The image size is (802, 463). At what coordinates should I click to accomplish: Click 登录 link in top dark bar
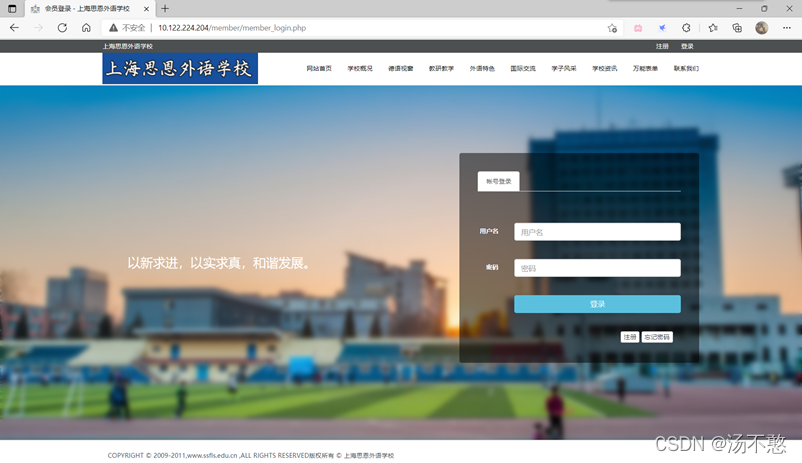point(687,46)
